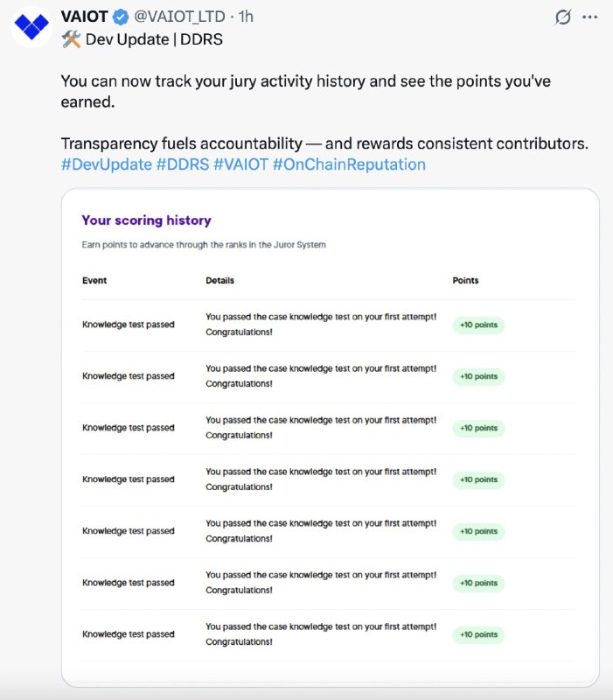Click the @VAIOT_LTD handle
The image size is (613, 700).
coord(179,17)
